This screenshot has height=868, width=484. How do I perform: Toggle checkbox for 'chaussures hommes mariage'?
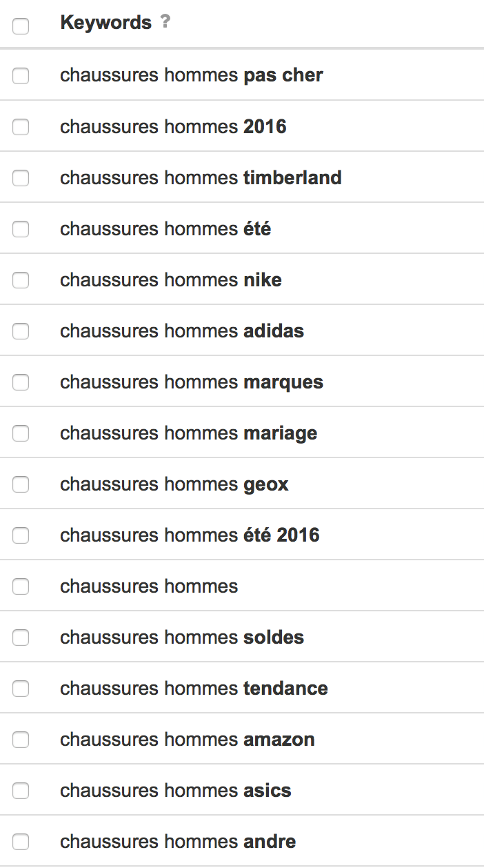pos(21,433)
